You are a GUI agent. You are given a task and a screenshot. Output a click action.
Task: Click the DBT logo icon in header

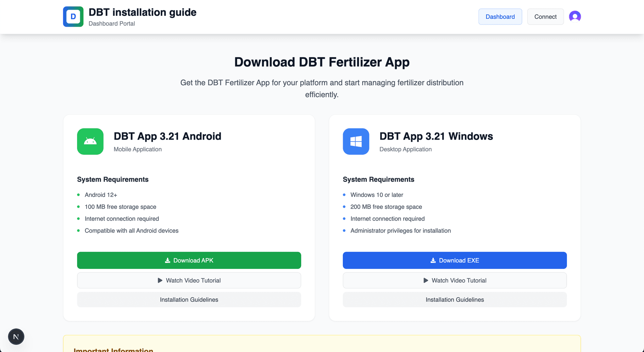pyautogui.click(x=73, y=17)
